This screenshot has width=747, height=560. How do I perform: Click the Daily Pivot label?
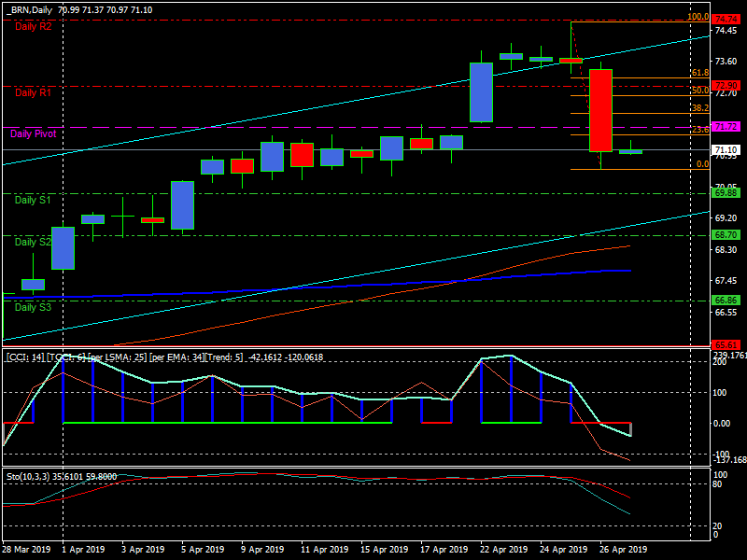(x=34, y=134)
